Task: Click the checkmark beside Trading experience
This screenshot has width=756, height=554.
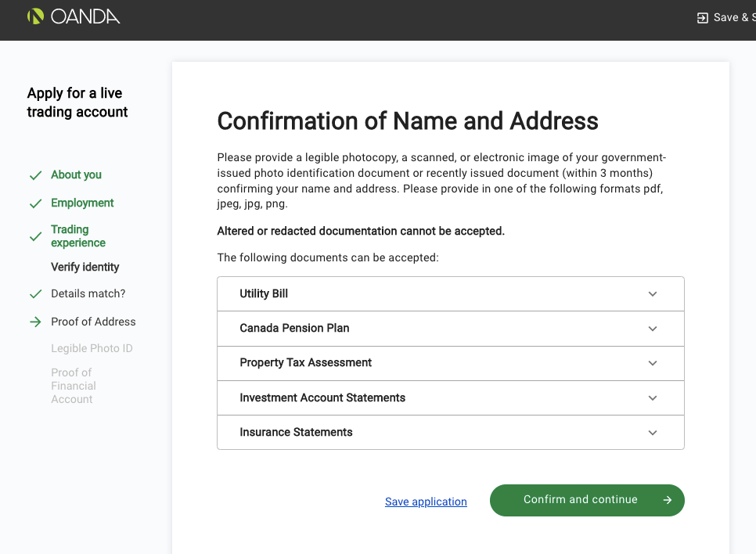Action: [36, 237]
